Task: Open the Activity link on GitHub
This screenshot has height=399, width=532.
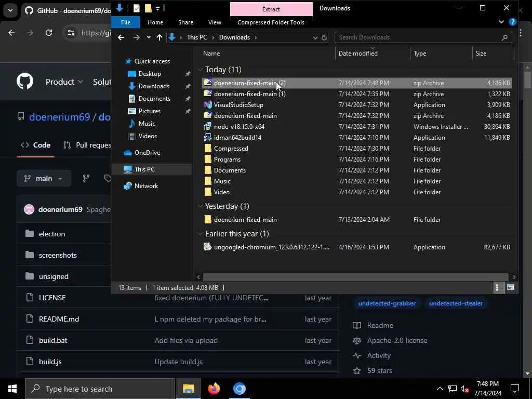Action: [x=379, y=355]
